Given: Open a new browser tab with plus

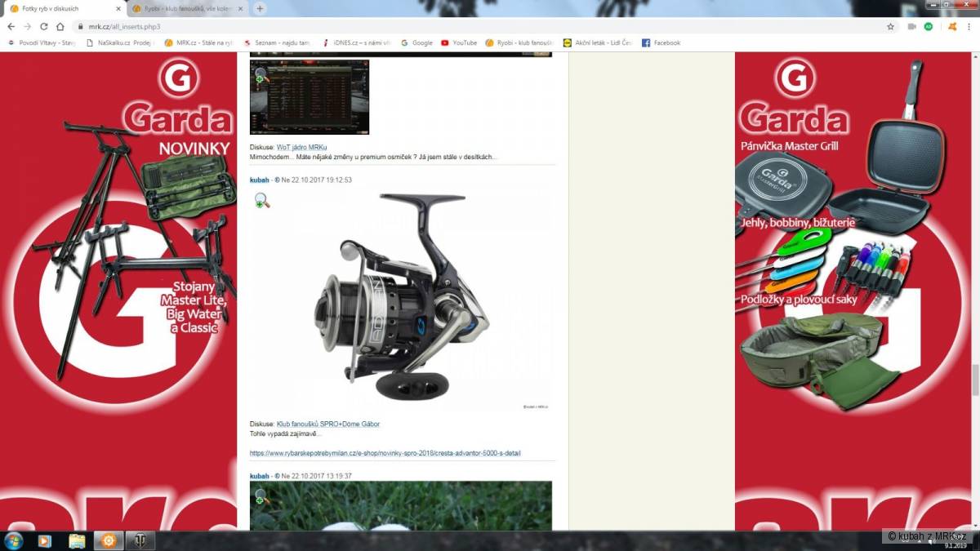Looking at the screenshot, I should coord(260,8).
